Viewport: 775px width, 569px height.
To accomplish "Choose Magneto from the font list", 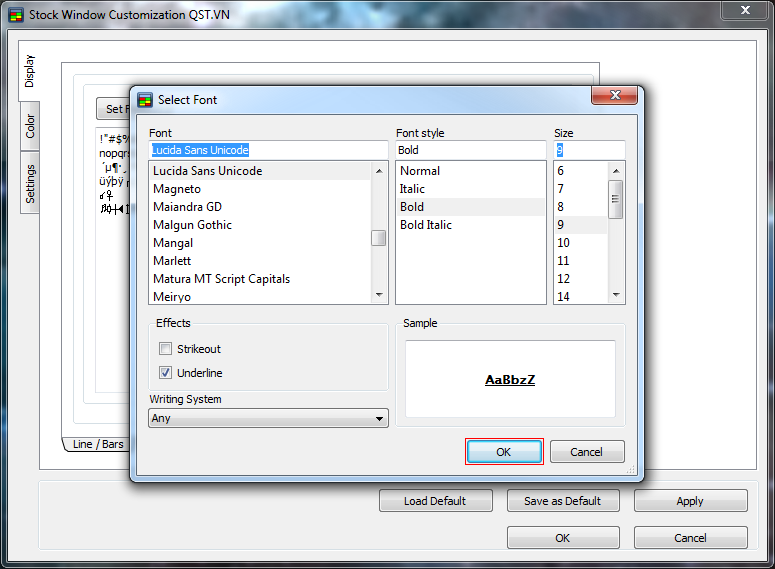I will 177,189.
